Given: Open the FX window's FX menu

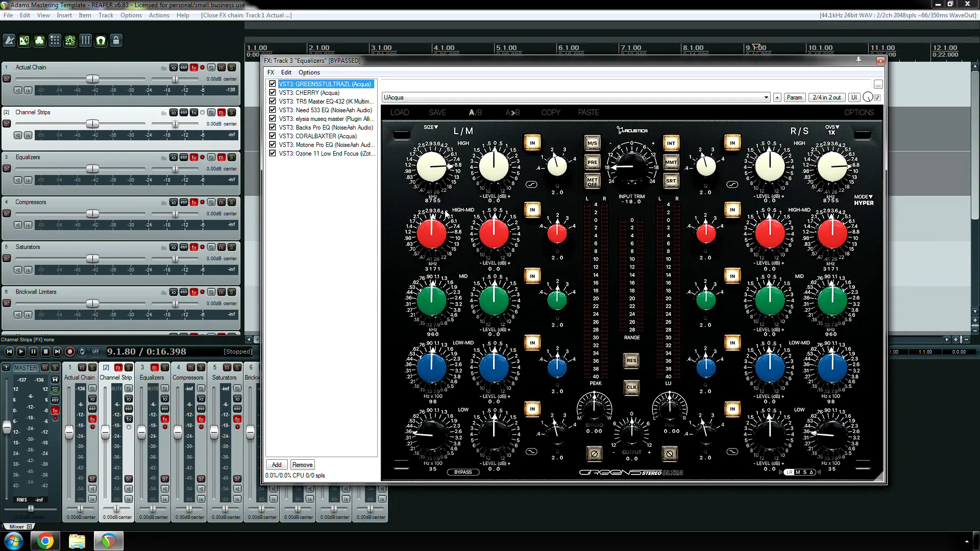Looking at the screenshot, I should [x=271, y=72].
